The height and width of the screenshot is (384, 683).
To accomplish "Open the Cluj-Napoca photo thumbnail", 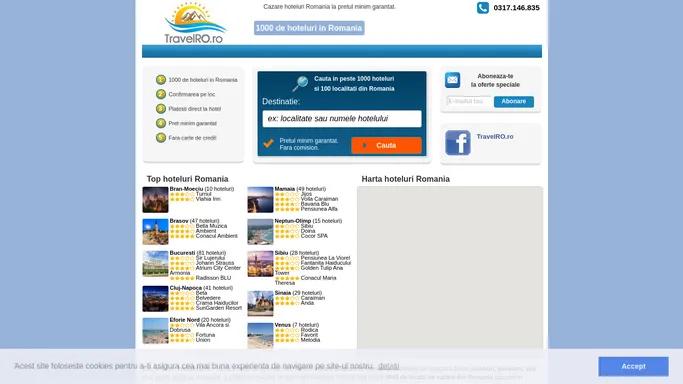I will 155,299.
